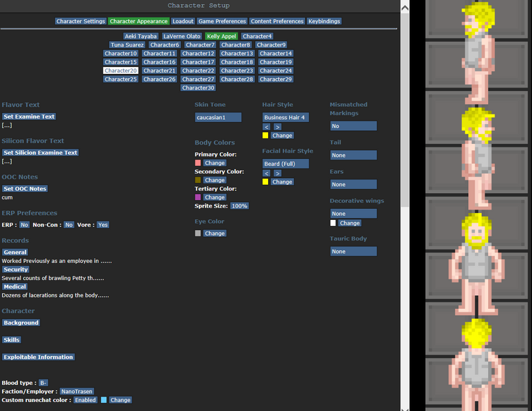Click the next hair style arrow
Image resolution: width=532 pixels, height=411 pixels.
277,127
